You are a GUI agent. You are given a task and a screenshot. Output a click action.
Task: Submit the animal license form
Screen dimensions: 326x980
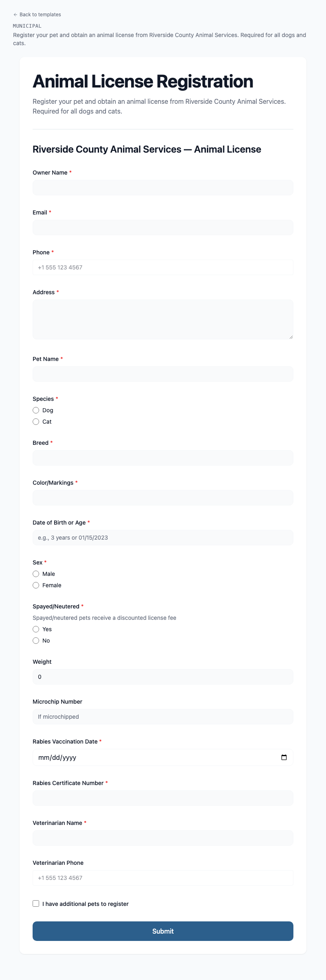click(x=163, y=931)
